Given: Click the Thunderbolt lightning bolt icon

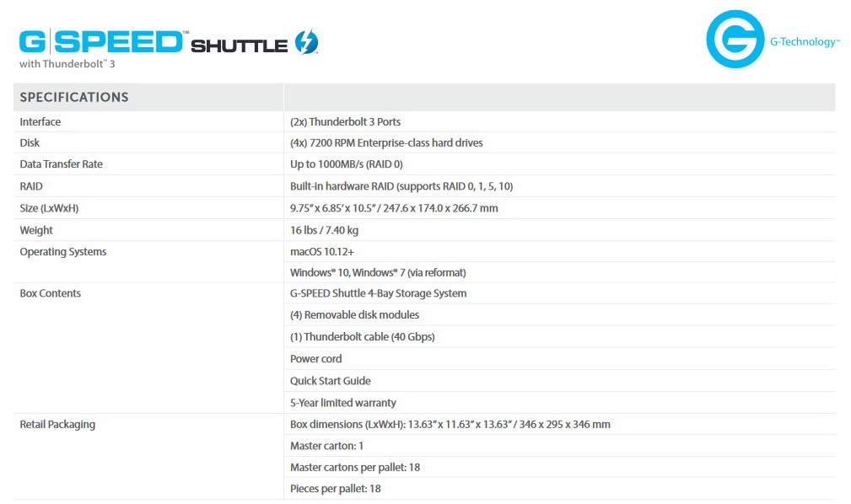Looking at the screenshot, I should pos(306,42).
